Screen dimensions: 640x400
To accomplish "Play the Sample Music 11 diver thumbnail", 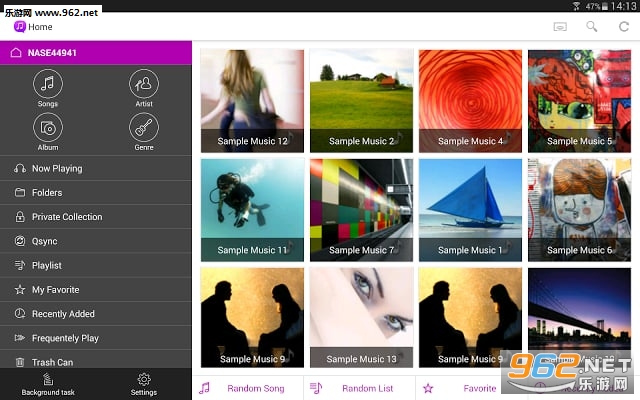I will tap(252, 210).
